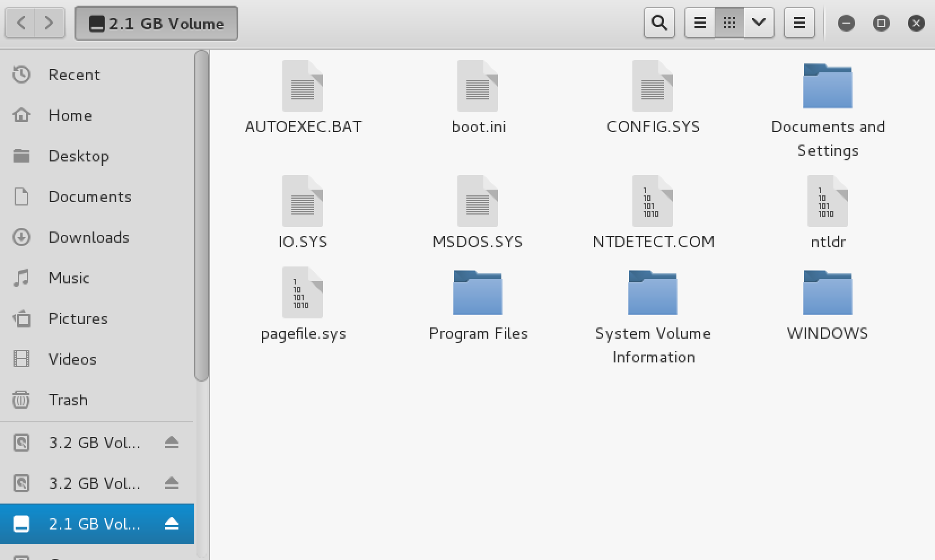Switch to icon grid view

tap(729, 23)
